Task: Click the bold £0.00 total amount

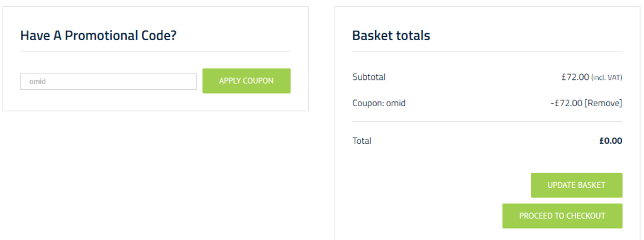Action: pyautogui.click(x=611, y=141)
